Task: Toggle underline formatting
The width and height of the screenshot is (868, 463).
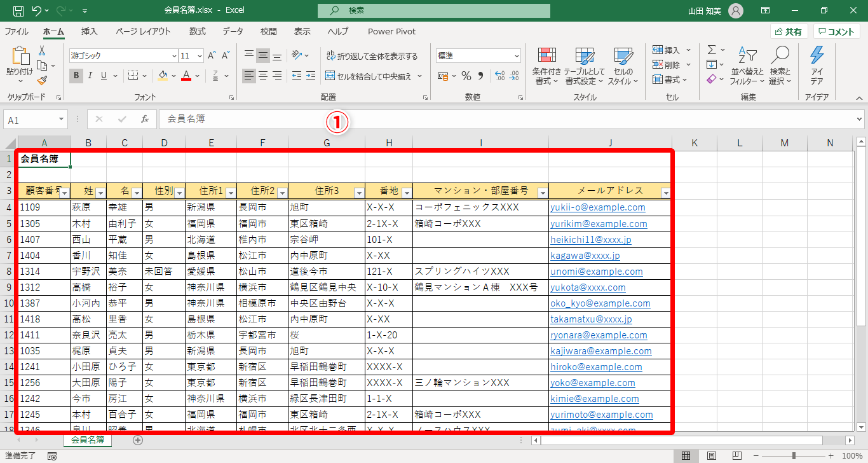Action: pos(104,76)
